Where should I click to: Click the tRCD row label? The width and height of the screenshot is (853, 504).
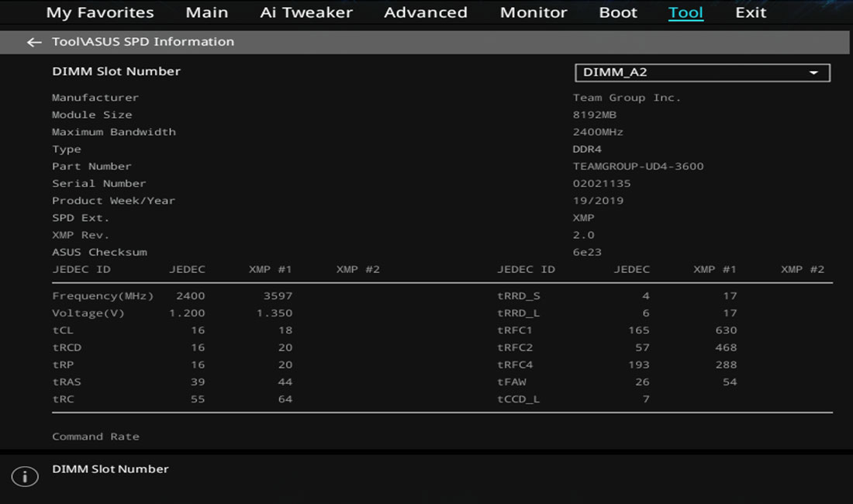point(67,348)
